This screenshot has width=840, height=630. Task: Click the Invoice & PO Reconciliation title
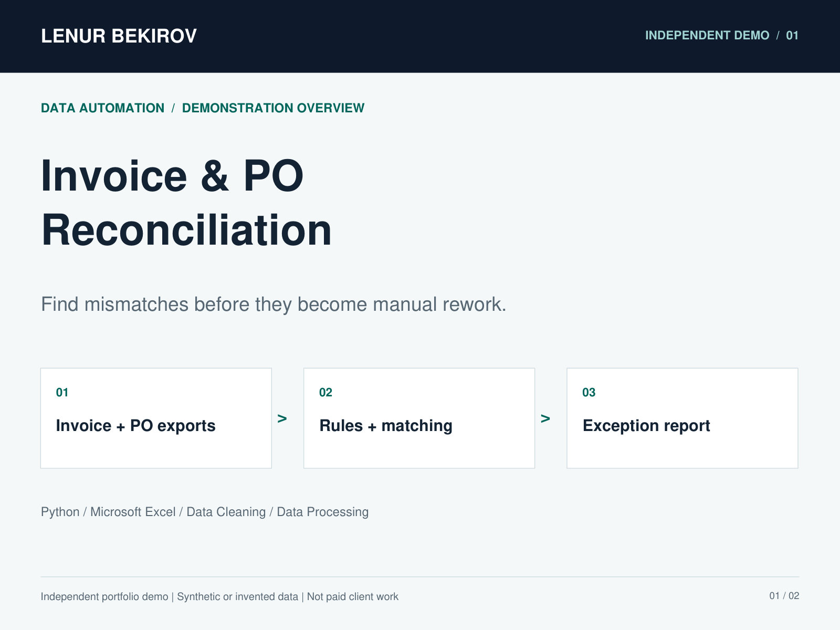(x=186, y=203)
